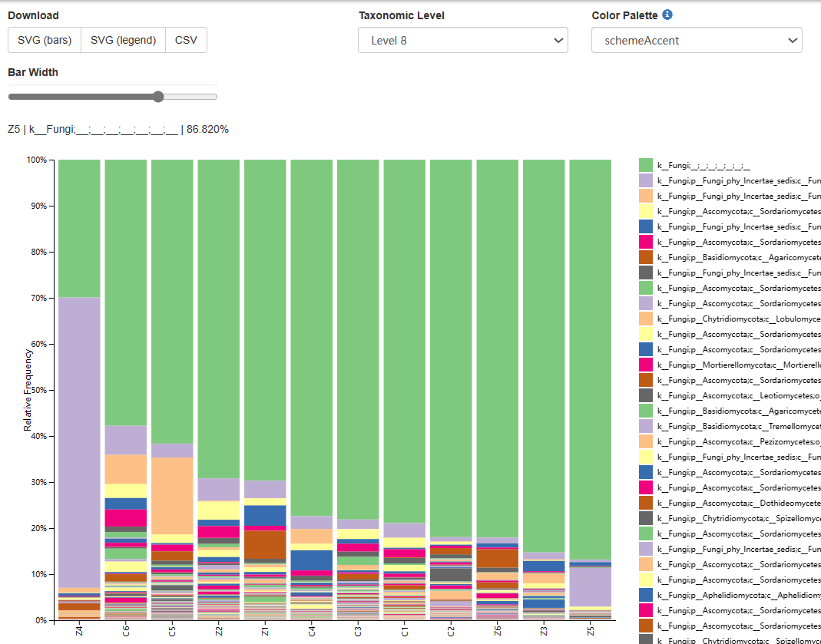Click the large purple segment in bar Z4
Image resolution: width=821 pixels, height=644 pixels.
pos(79,441)
